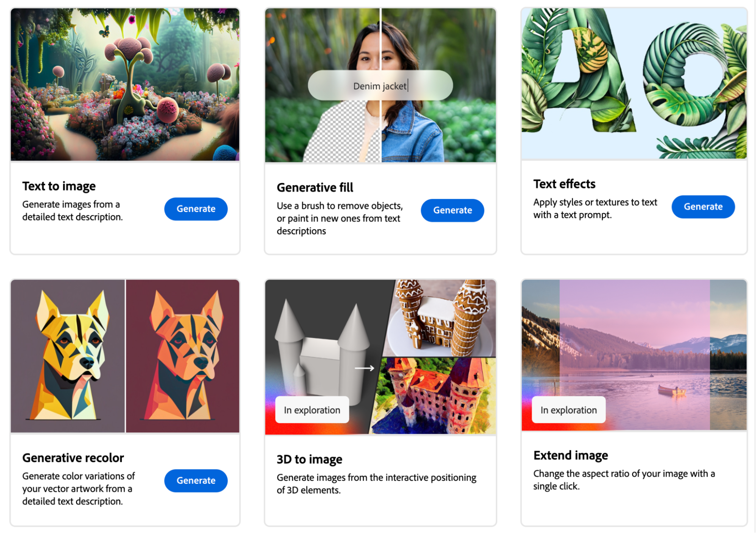Select the orange-red dog recolor variation
Image resolution: width=756 pixels, height=533 pixels.
click(x=183, y=356)
